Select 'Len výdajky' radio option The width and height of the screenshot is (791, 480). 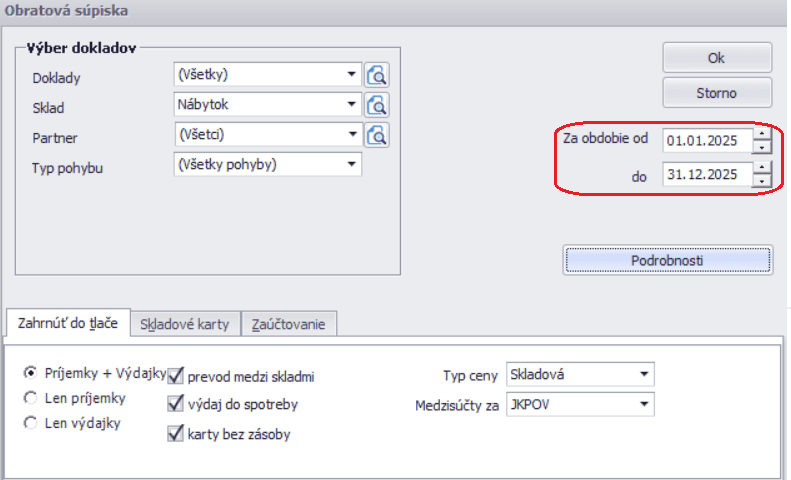point(30,423)
